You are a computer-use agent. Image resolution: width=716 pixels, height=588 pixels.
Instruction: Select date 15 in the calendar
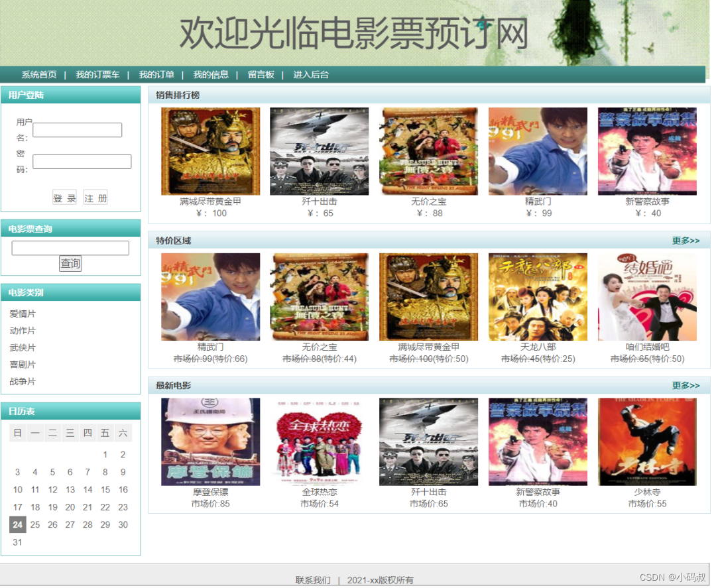(105, 490)
